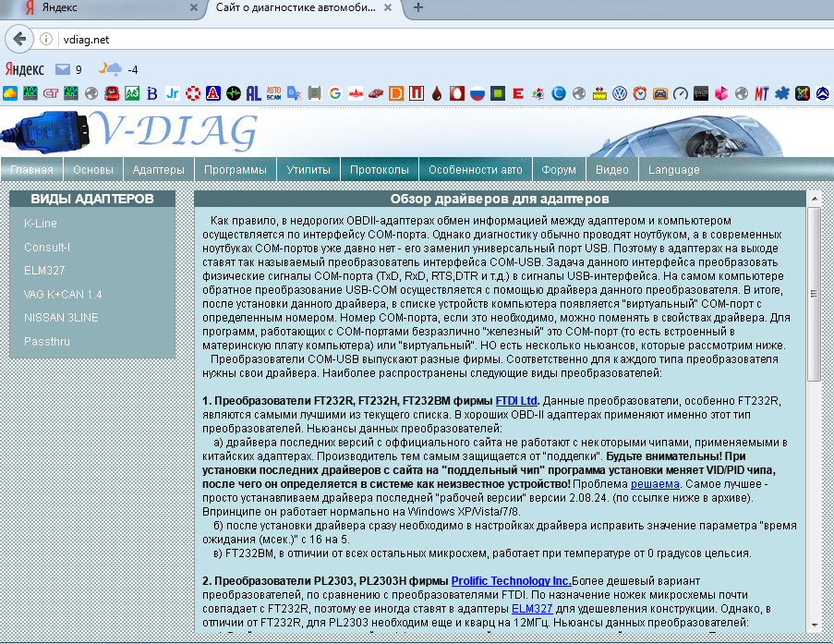834x644 pixels.
Task: Open the Протоколы navigation menu
Action: [379, 170]
